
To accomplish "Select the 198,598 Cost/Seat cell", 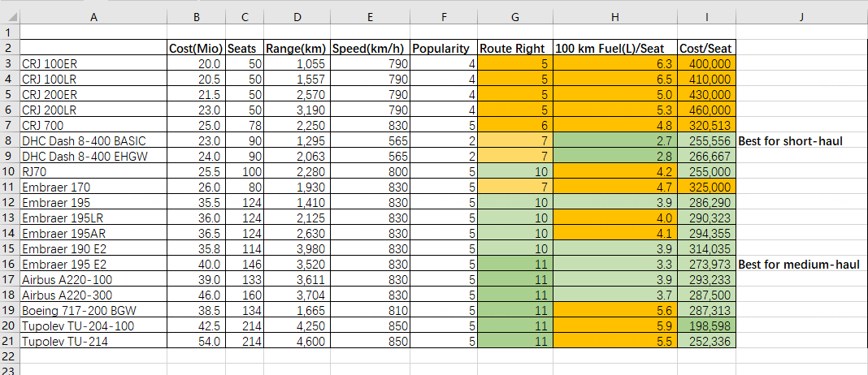I will [x=706, y=326].
